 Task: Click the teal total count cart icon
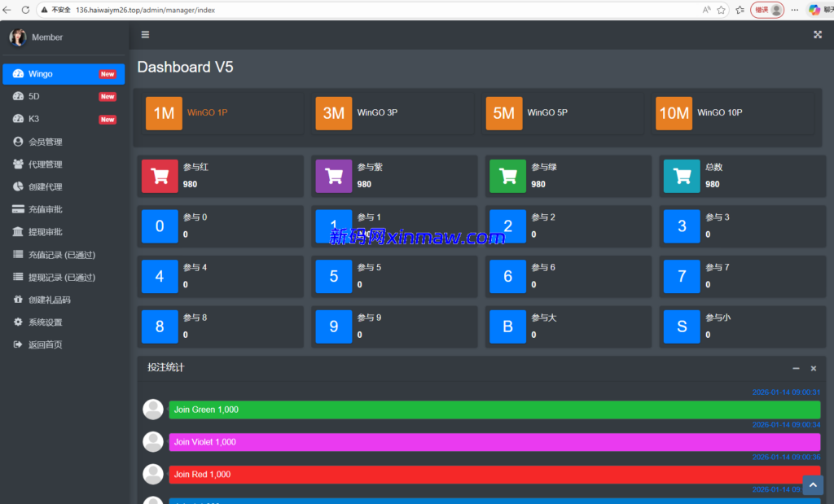click(x=682, y=176)
